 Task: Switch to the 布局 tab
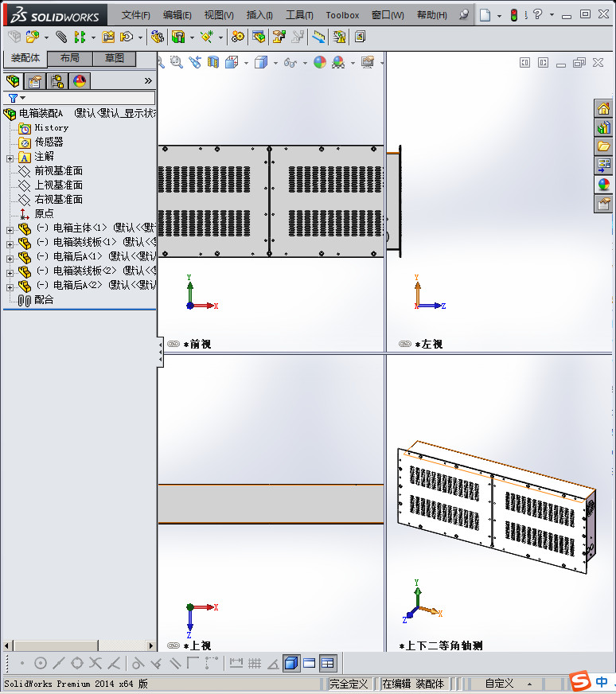click(x=70, y=58)
